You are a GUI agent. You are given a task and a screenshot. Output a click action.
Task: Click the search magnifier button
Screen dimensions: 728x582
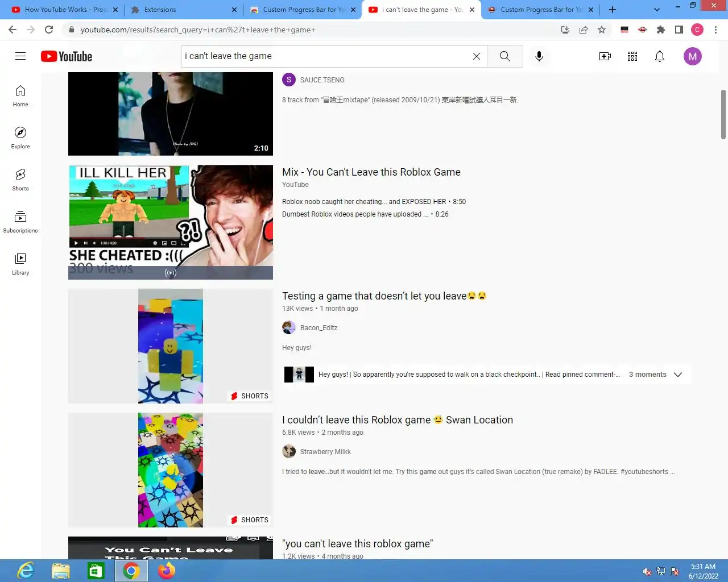click(x=505, y=56)
